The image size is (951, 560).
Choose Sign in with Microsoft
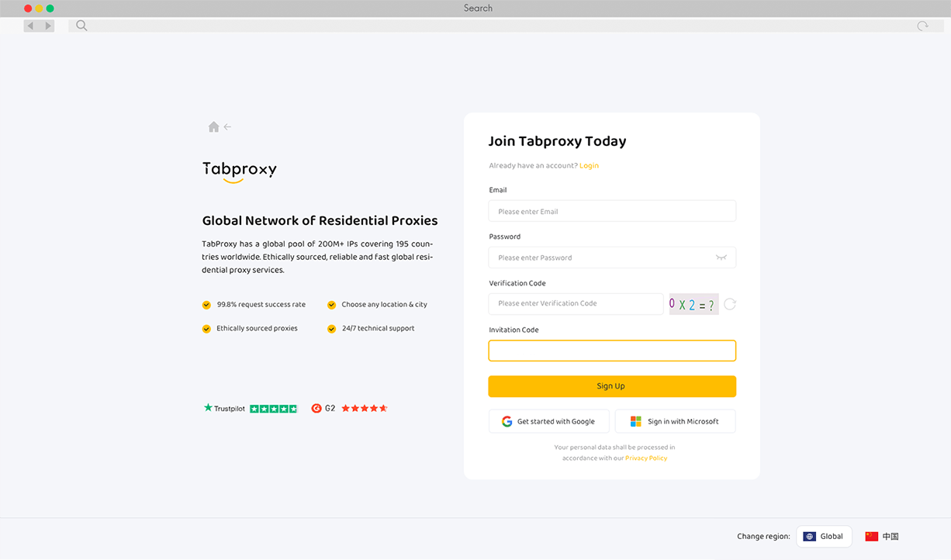[x=675, y=421]
